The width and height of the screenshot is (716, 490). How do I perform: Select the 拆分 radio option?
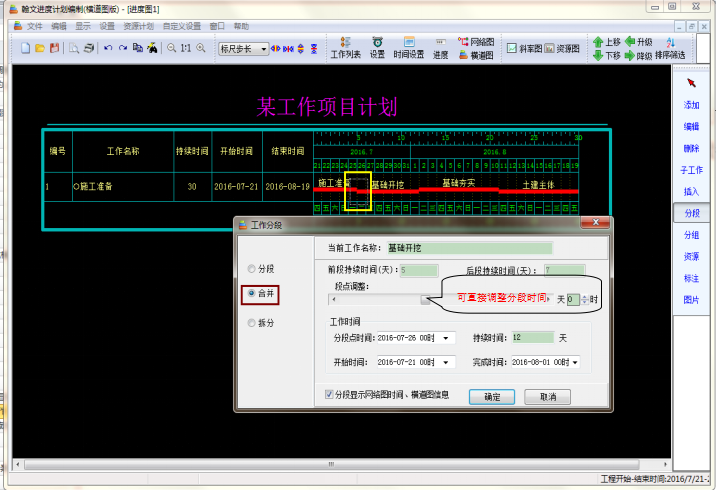pyautogui.click(x=251, y=323)
